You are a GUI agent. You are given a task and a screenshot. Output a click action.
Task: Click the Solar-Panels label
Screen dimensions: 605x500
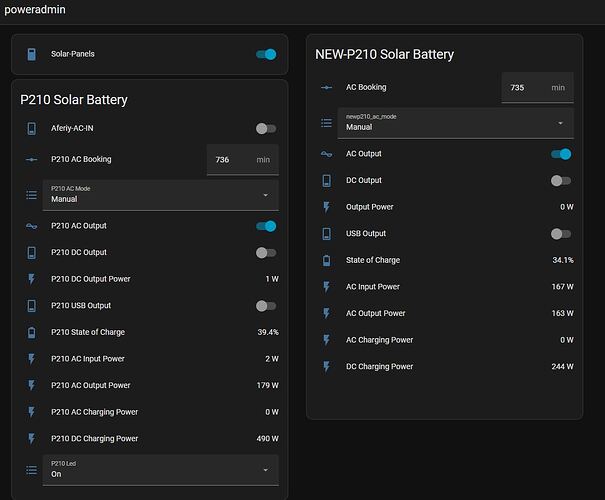pyautogui.click(x=73, y=54)
